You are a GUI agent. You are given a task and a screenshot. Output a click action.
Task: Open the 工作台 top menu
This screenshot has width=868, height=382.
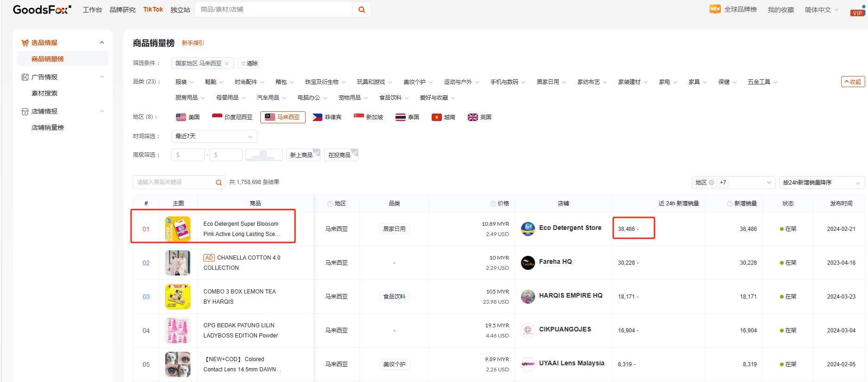(x=92, y=10)
